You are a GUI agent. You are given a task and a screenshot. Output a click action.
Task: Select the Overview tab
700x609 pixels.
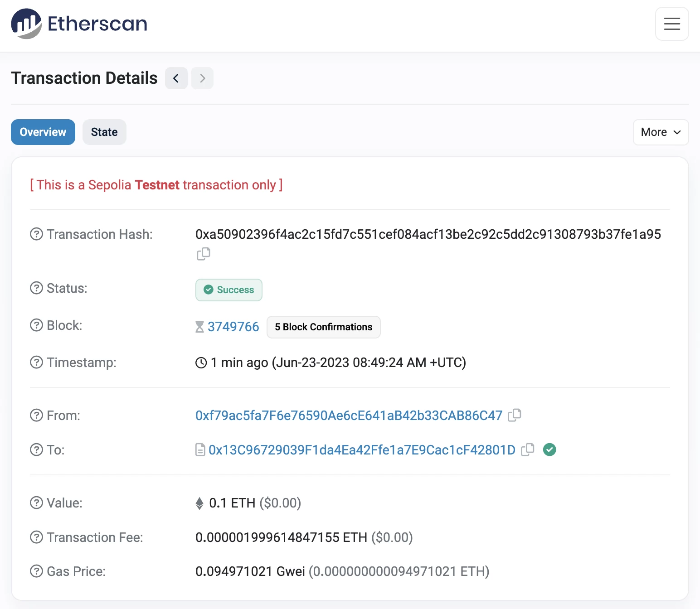(43, 132)
